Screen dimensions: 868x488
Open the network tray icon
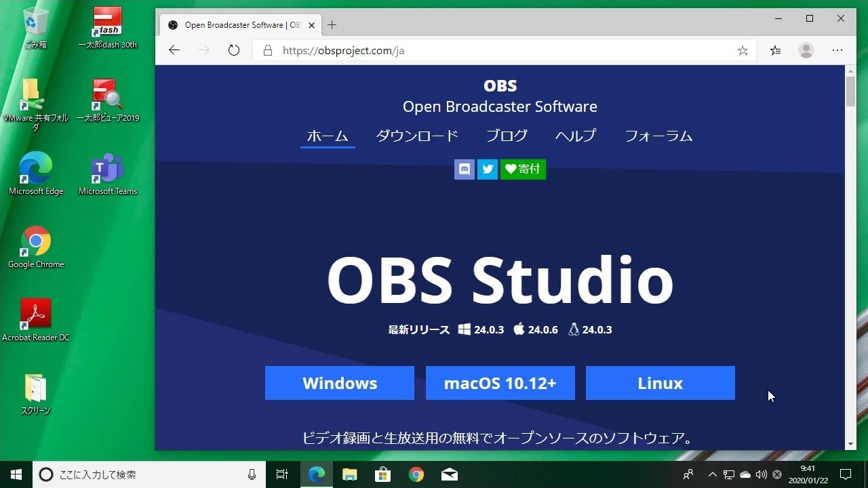click(x=729, y=474)
